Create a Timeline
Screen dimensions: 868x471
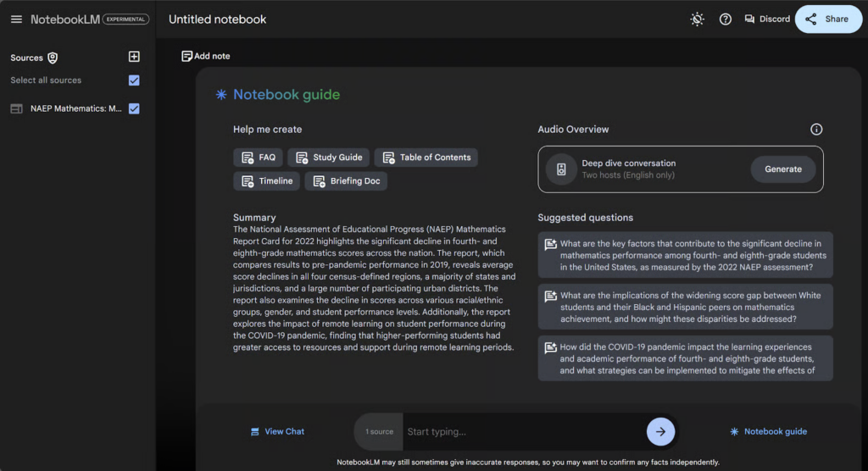pos(266,181)
